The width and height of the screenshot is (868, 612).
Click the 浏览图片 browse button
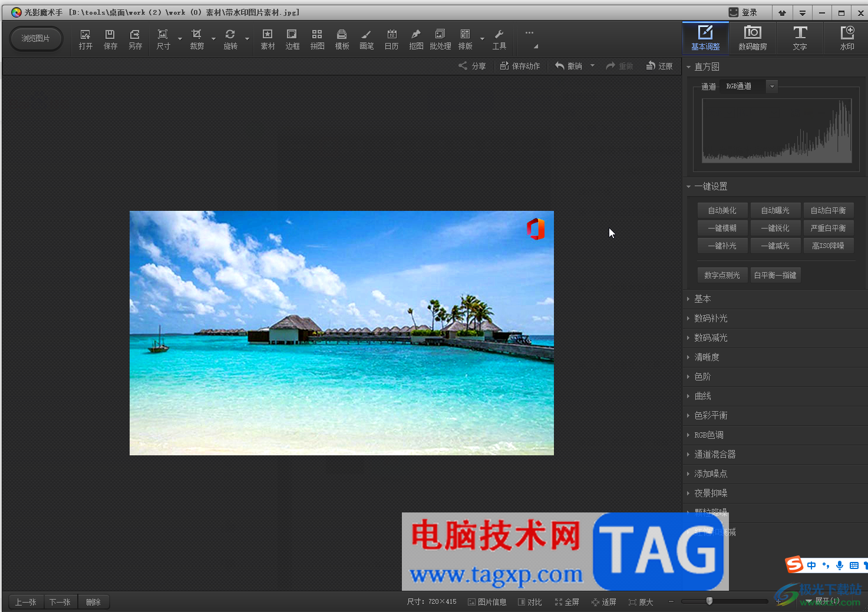[36, 39]
